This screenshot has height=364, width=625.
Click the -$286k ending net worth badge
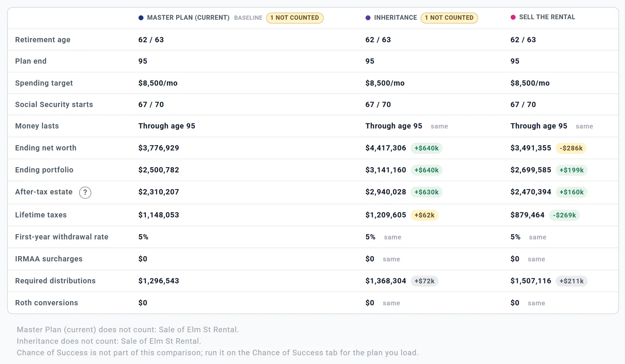pyautogui.click(x=571, y=148)
